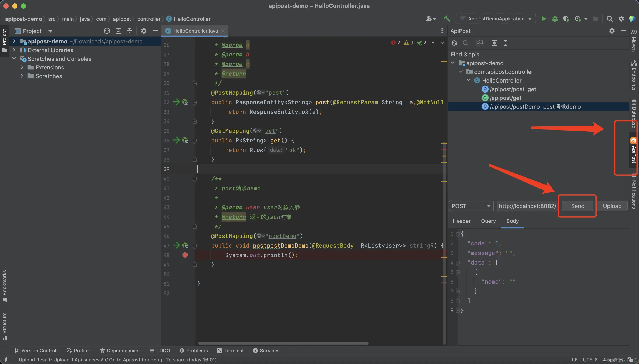This screenshot has height=364, width=639.
Task: Toggle the Maven side tool window
Action: pos(634,41)
